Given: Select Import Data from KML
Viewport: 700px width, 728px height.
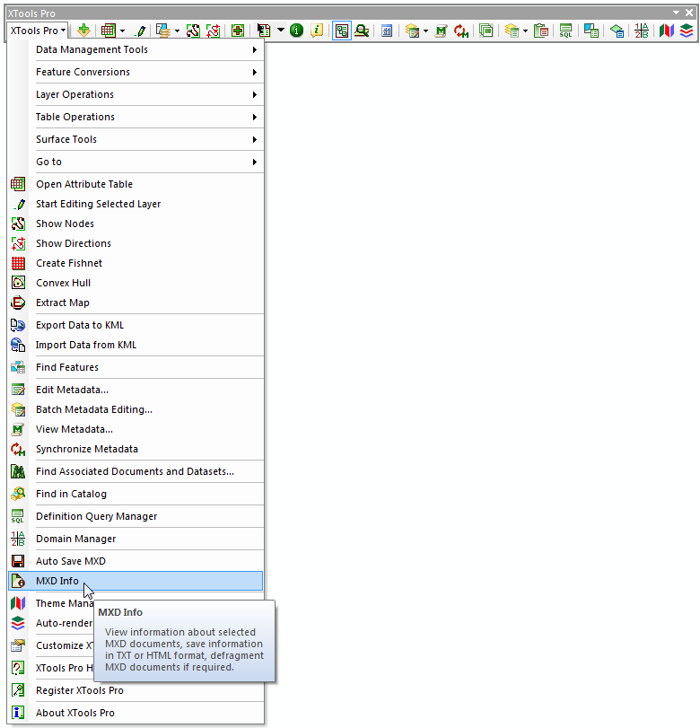Looking at the screenshot, I should [136, 345].
